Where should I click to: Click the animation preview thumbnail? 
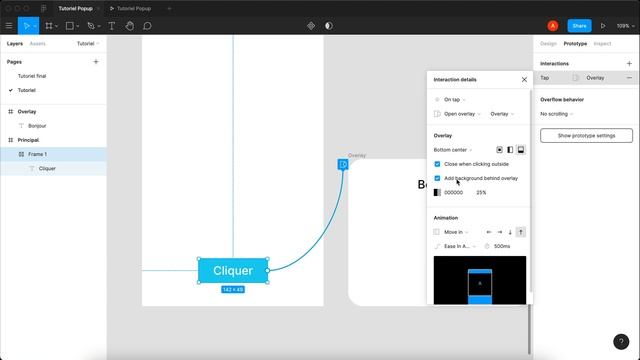(x=480, y=280)
